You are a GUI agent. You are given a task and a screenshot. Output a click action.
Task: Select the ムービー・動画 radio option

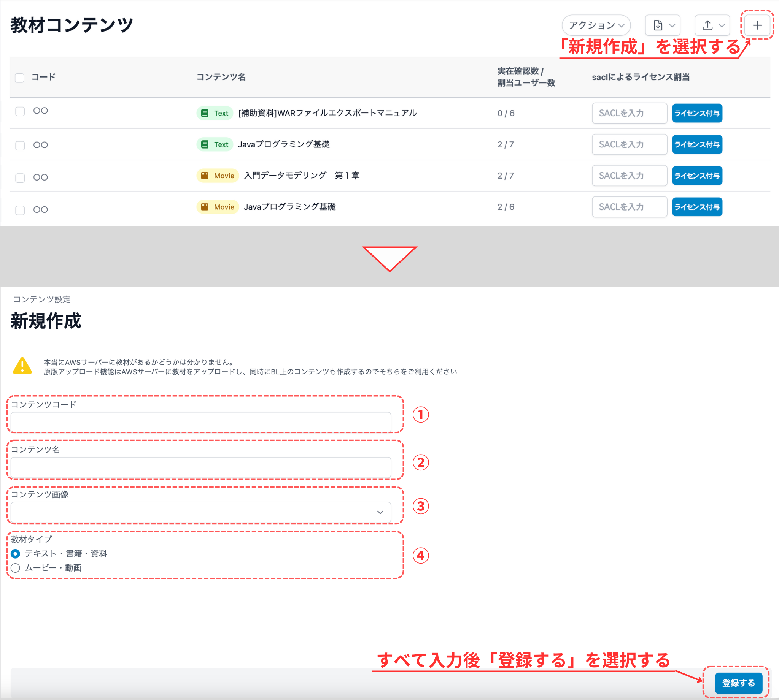[x=15, y=568]
